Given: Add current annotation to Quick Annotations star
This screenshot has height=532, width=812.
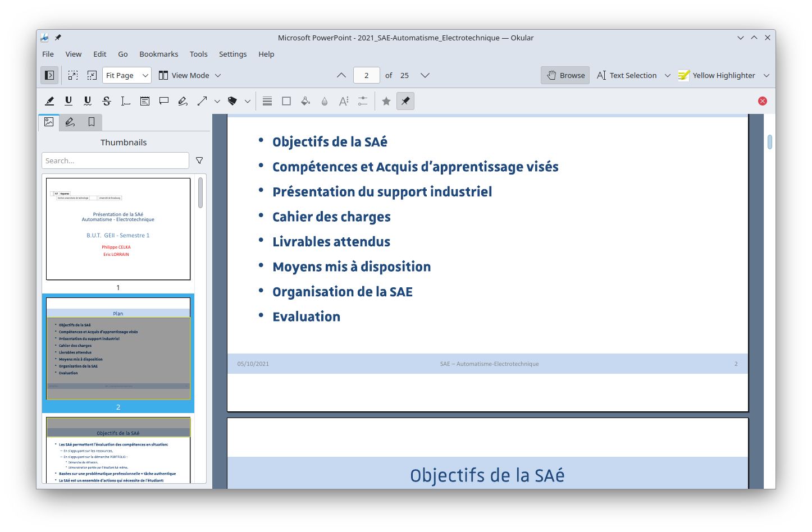Looking at the screenshot, I should coord(386,101).
